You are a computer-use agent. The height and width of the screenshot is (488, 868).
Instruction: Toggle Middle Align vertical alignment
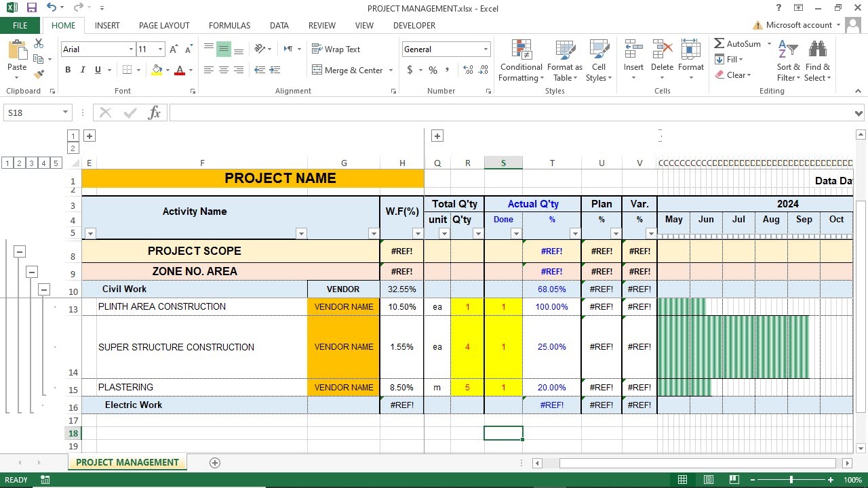(224, 49)
